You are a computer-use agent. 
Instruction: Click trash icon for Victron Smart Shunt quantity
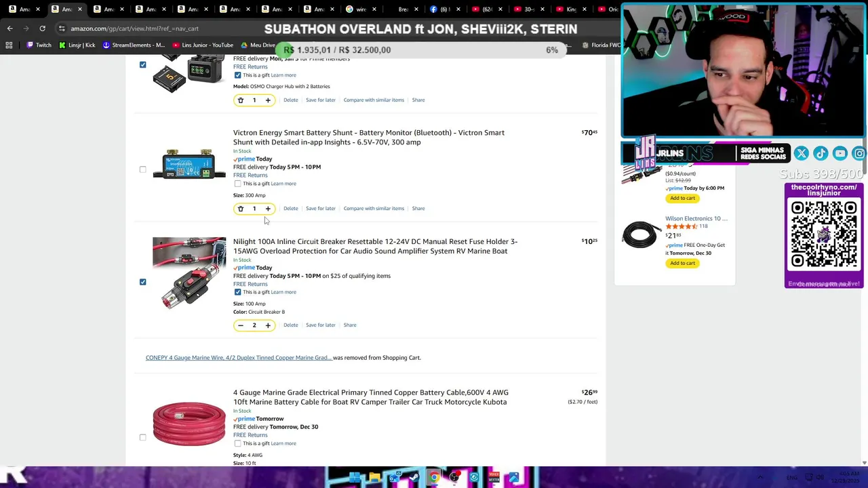(240, 209)
